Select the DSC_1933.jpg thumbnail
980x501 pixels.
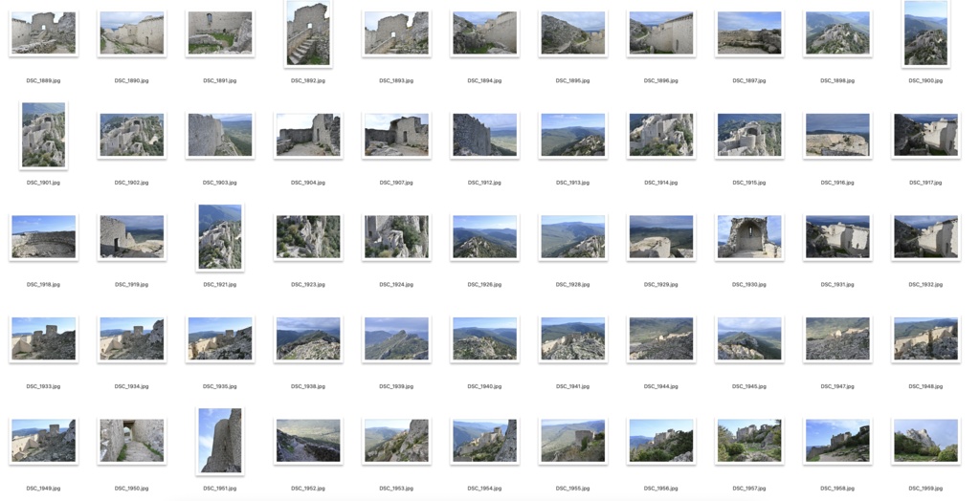click(x=44, y=338)
